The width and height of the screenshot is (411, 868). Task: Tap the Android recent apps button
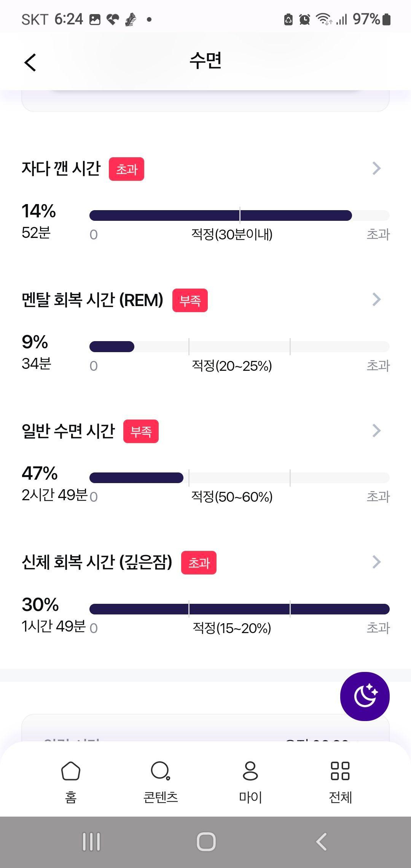91,842
